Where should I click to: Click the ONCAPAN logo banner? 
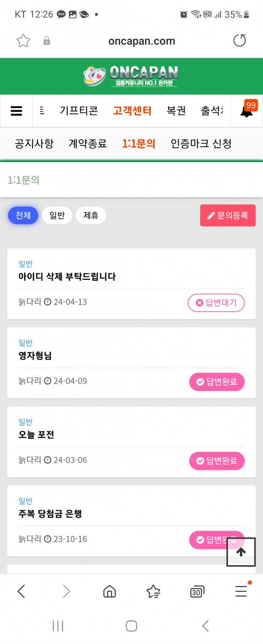click(131, 76)
